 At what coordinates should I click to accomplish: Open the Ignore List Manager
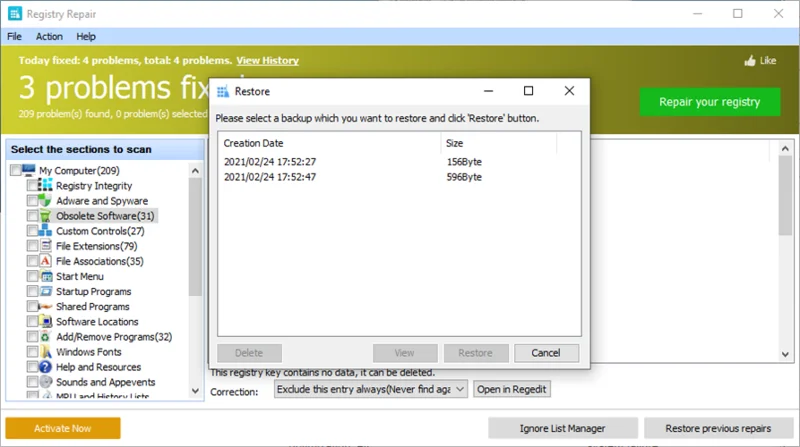562,428
